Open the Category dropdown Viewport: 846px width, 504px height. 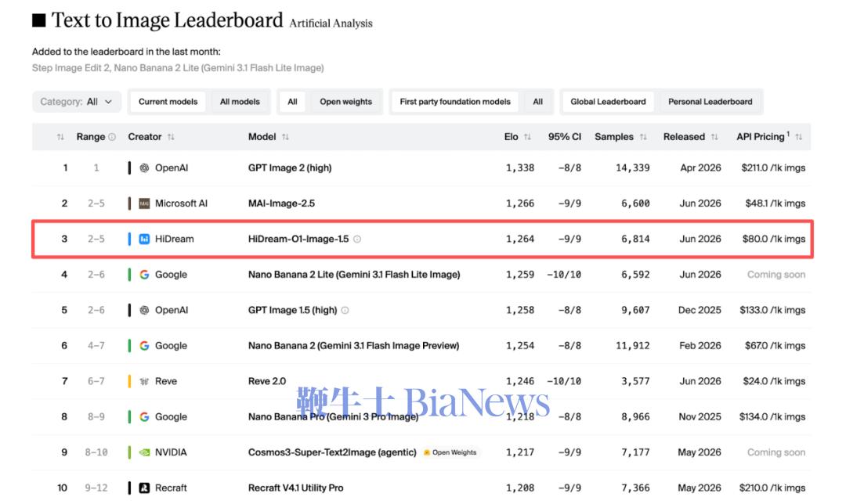click(x=76, y=101)
